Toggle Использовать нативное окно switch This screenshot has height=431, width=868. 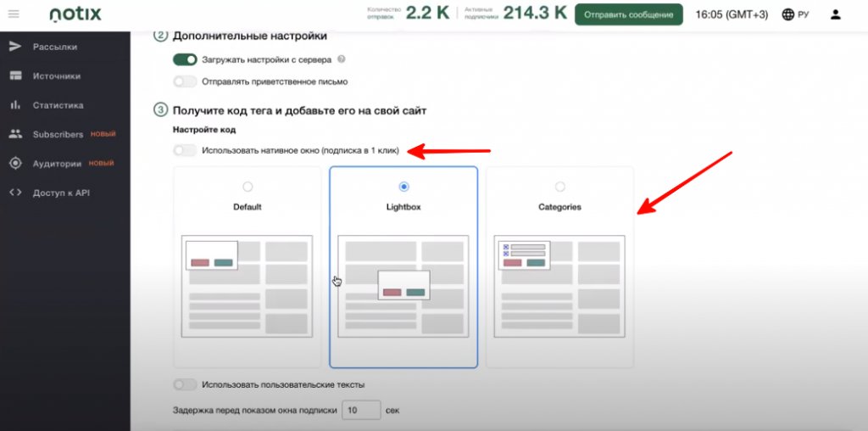coord(185,150)
